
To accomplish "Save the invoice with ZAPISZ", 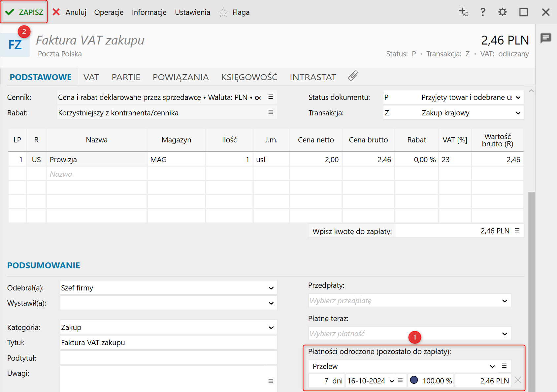I will tap(24, 12).
